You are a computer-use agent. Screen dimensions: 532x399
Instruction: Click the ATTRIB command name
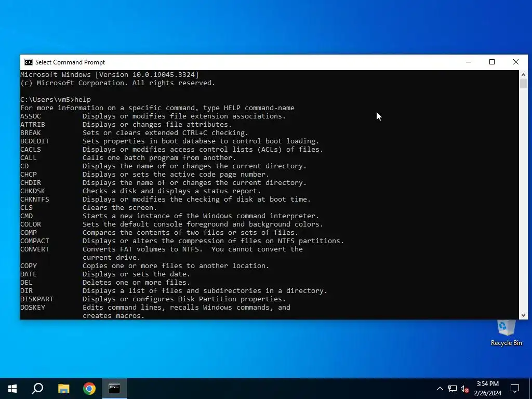(33, 125)
